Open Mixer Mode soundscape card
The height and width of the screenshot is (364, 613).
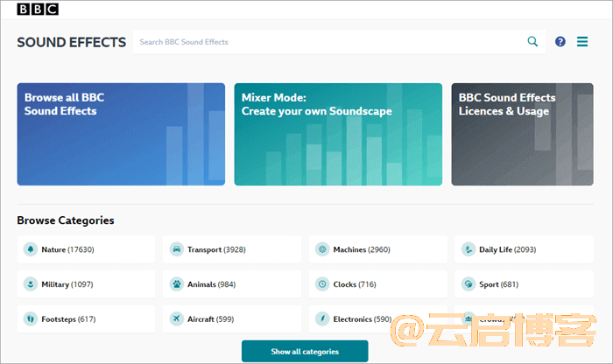click(338, 134)
